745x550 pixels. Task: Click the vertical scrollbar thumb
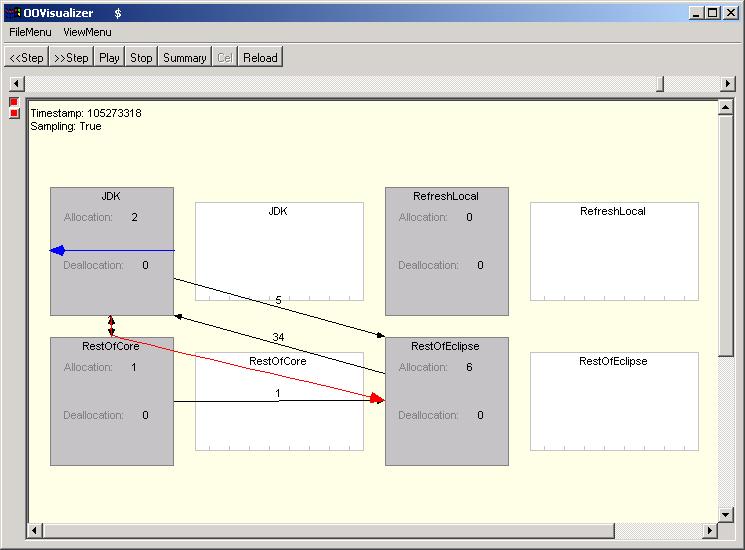(726, 235)
